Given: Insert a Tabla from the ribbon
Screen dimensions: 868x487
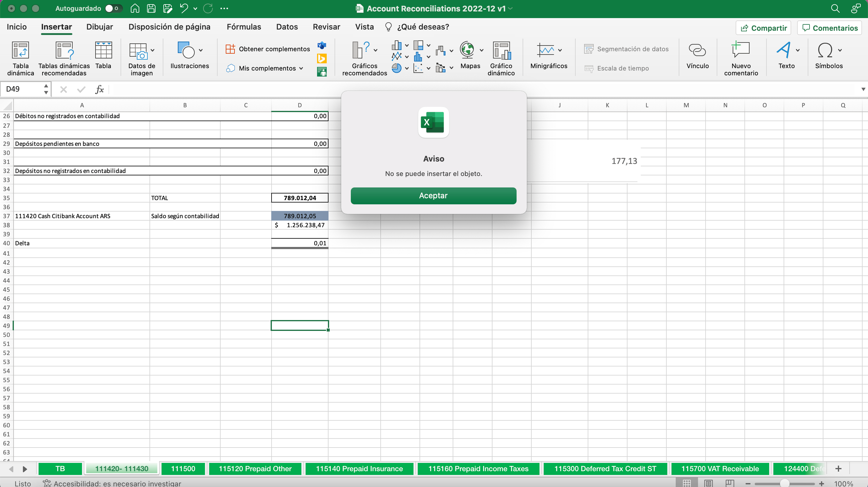Looking at the screenshot, I should click(x=103, y=51).
